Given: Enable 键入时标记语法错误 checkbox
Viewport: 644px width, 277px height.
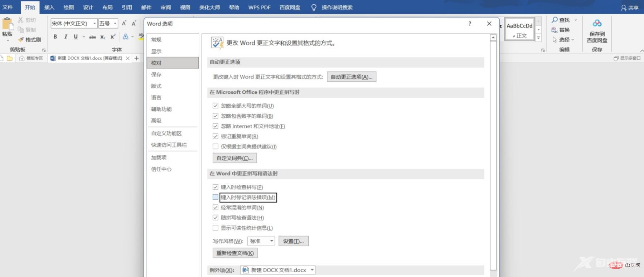Looking at the screenshot, I should [x=216, y=197].
